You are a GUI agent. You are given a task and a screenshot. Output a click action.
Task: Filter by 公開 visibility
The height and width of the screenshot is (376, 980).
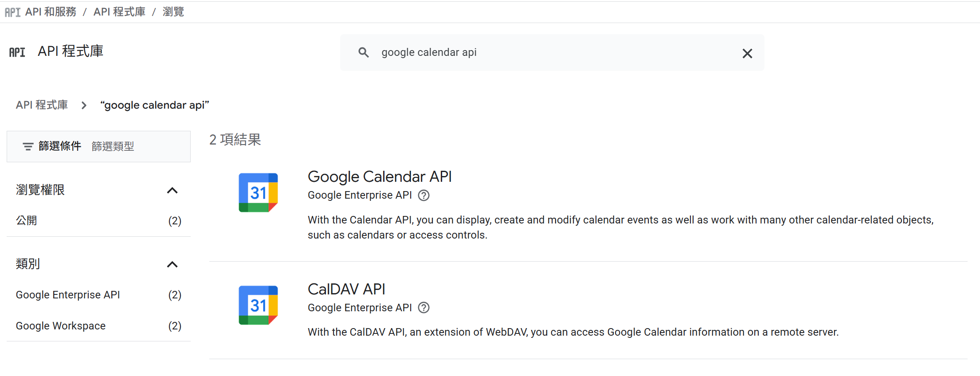click(x=27, y=220)
